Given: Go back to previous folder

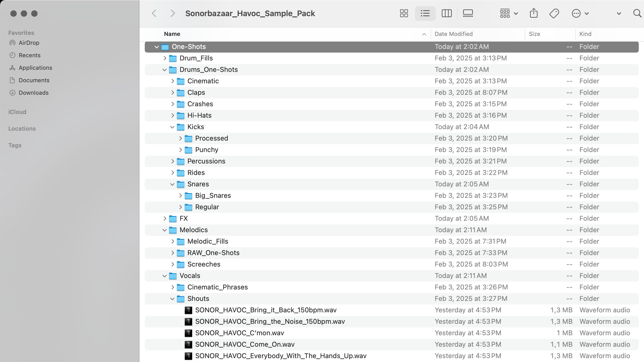Looking at the screenshot, I should coord(154,13).
